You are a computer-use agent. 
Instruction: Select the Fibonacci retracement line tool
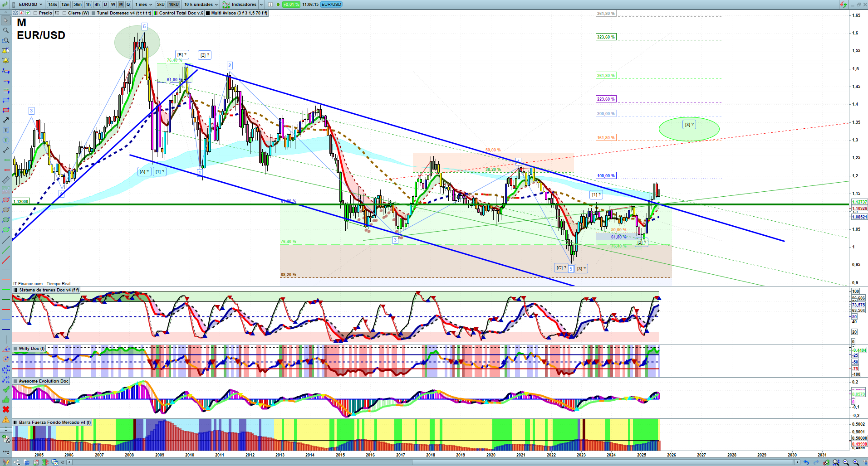tap(6, 70)
